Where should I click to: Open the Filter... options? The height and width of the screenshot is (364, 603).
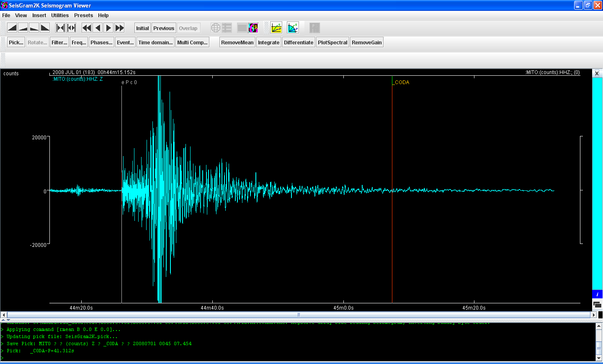pyautogui.click(x=59, y=42)
